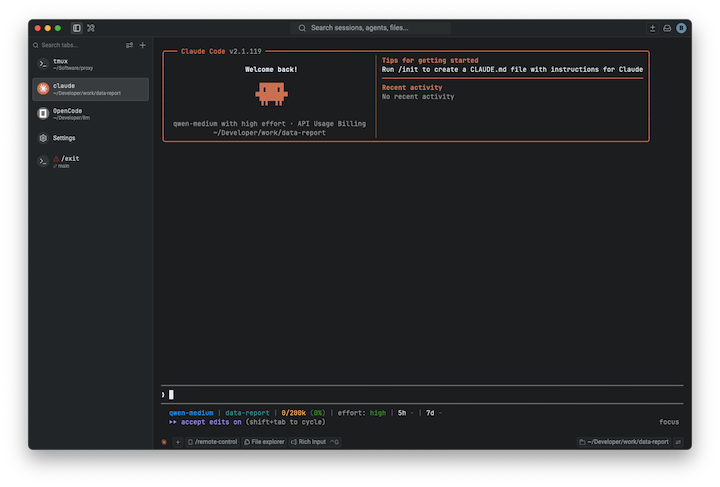Click the Claude mascot pixel art
720x487 pixels.
[x=271, y=94]
